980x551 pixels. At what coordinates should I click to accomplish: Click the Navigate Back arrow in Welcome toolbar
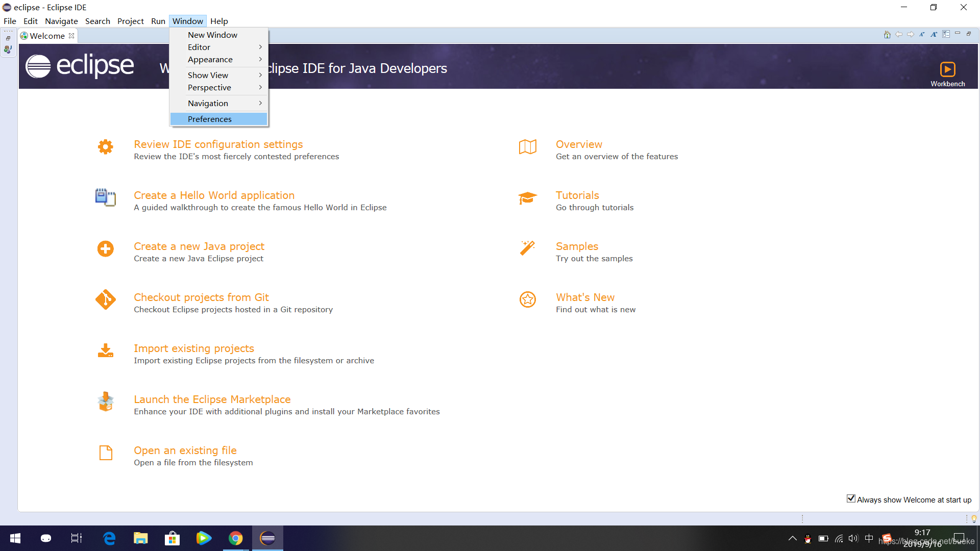pyautogui.click(x=899, y=35)
